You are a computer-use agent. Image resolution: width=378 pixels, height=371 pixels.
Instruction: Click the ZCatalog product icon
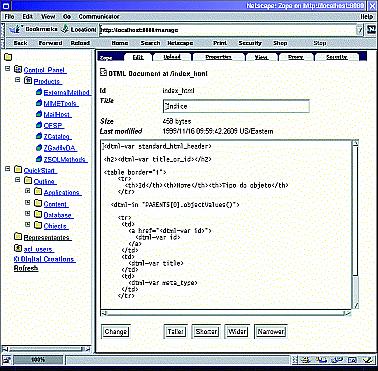coord(39,136)
